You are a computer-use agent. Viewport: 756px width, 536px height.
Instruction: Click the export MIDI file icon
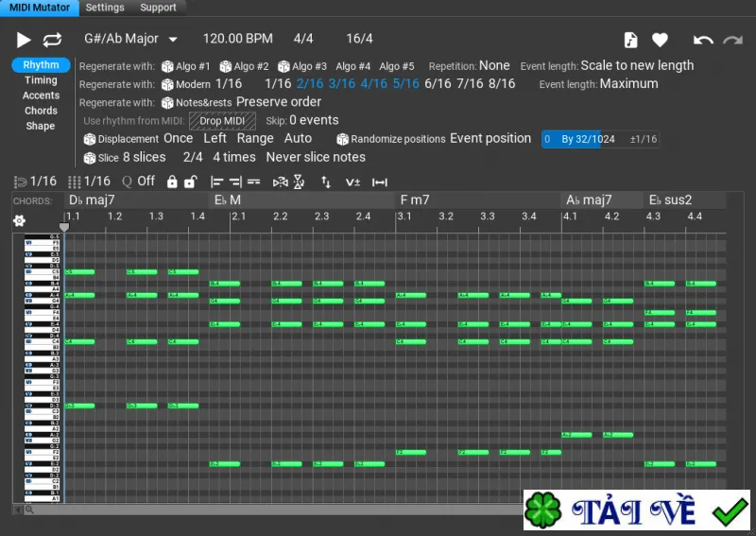[x=630, y=40]
